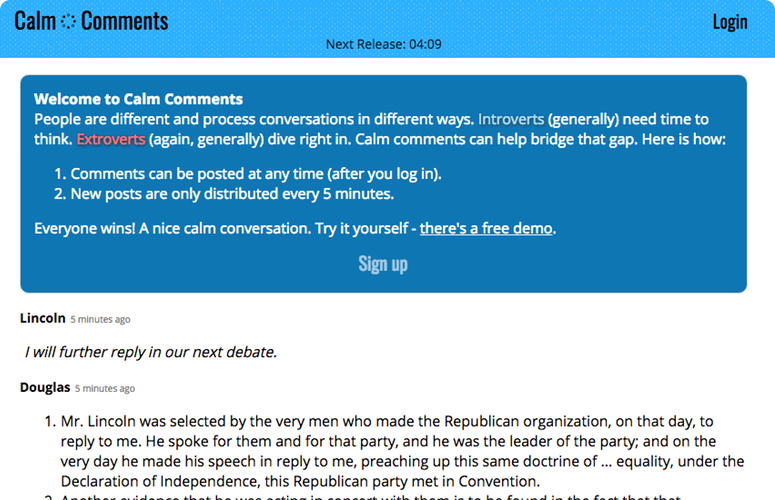Open the Login page
Viewport: 775px width, 500px height.
[729, 22]
